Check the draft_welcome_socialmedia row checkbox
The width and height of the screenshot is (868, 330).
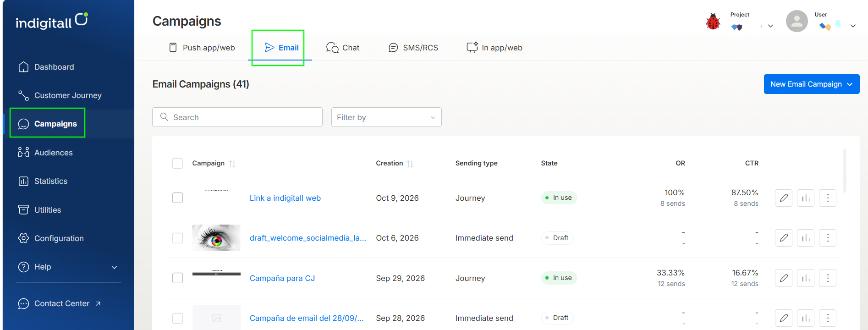177,238
